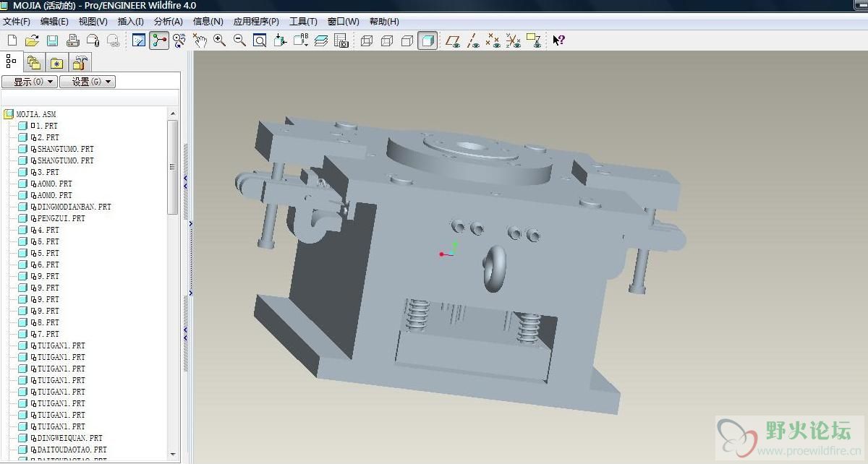Print the model using the printer icon
This screenshot has height=464, width=868.
coord(72,40)
